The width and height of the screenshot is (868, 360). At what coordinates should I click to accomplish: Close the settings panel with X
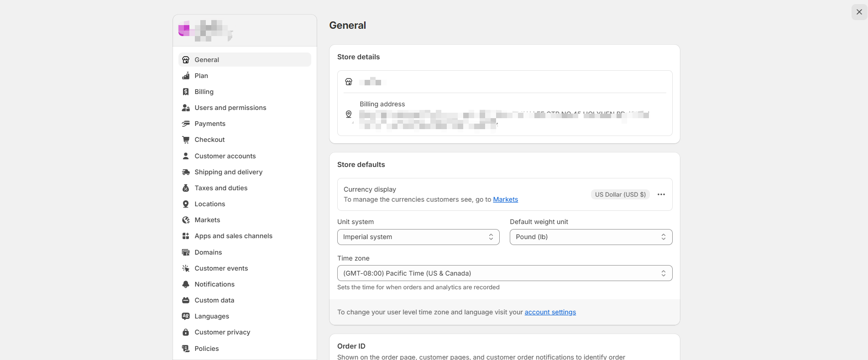(x=859, y=12)
